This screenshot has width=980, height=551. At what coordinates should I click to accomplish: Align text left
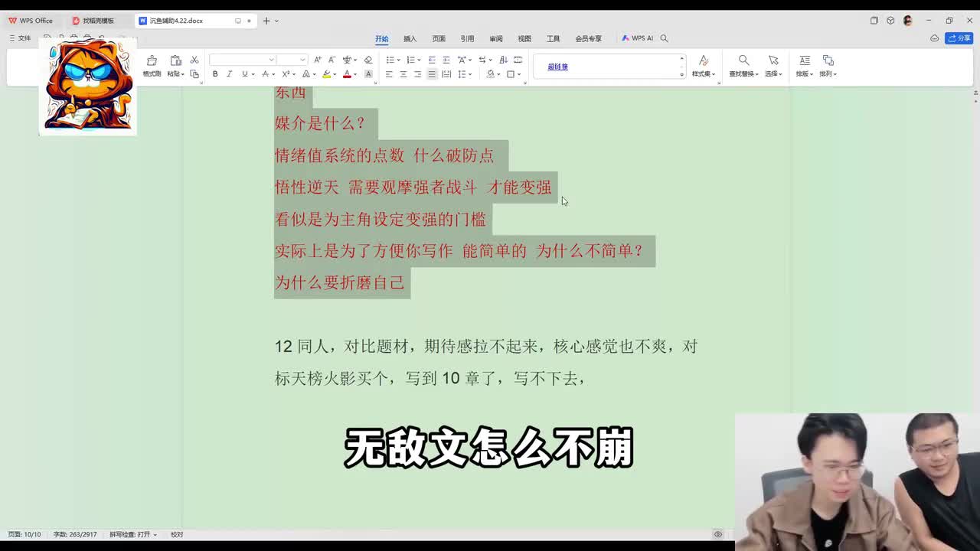coord(389,74)
